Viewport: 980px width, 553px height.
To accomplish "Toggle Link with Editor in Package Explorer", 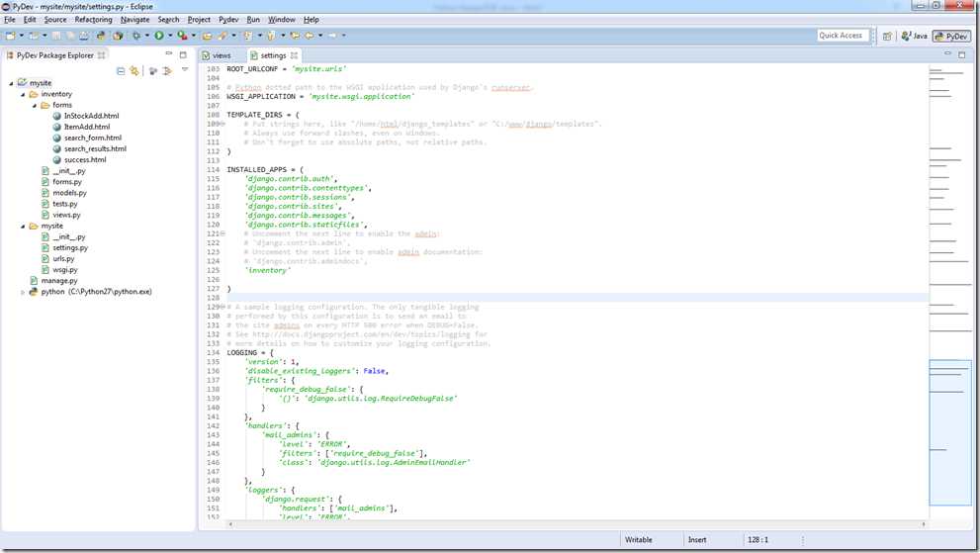I will (134, 71).
